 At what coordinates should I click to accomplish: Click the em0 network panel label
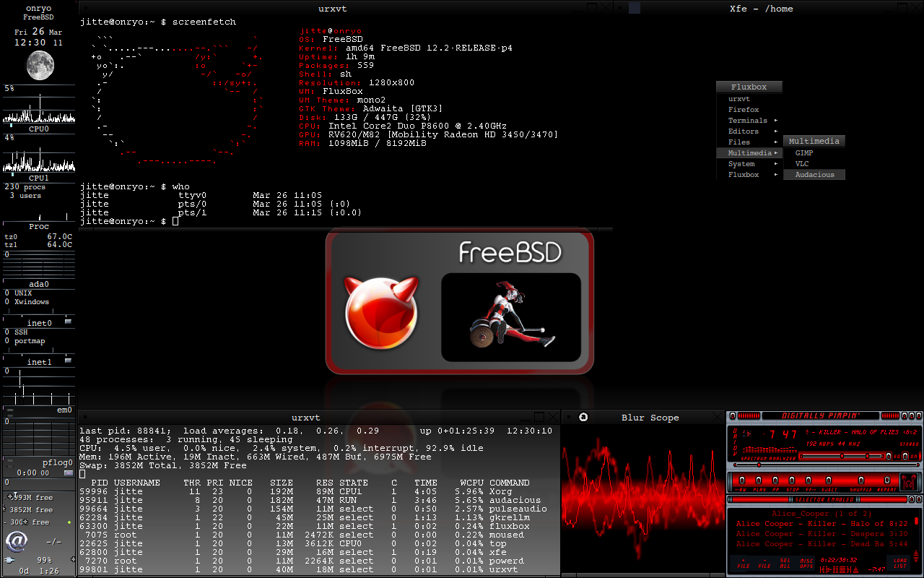[x=65, y=410]
